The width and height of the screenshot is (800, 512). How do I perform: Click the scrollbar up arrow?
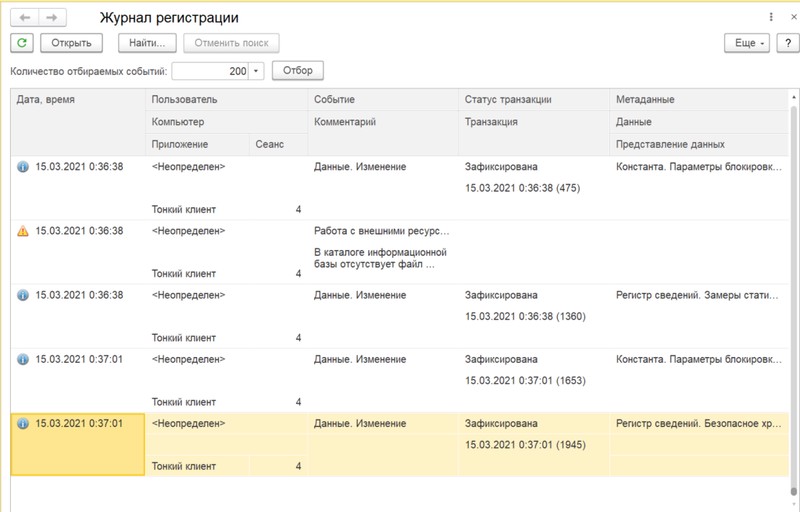click(793, 96)
